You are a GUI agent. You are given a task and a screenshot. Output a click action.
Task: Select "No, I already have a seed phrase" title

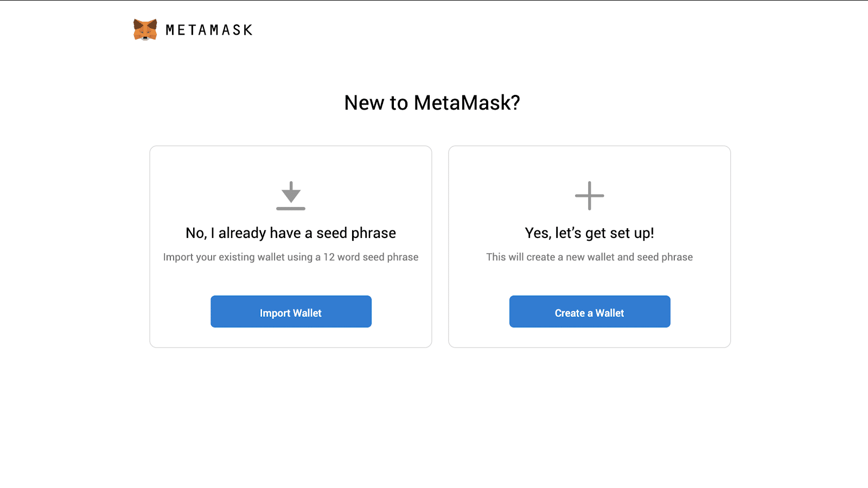pos(291,233)
